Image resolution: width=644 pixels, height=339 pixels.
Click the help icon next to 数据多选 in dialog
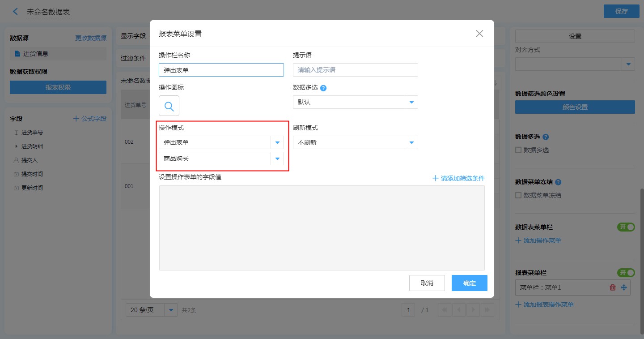pos(323,88)
